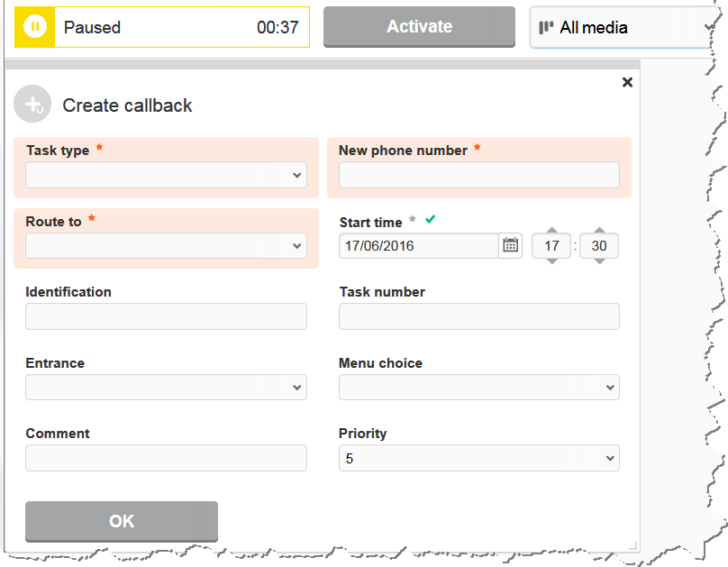728x567 pixels.
Task: Select the Task number input field
Action: coord(478,316)
